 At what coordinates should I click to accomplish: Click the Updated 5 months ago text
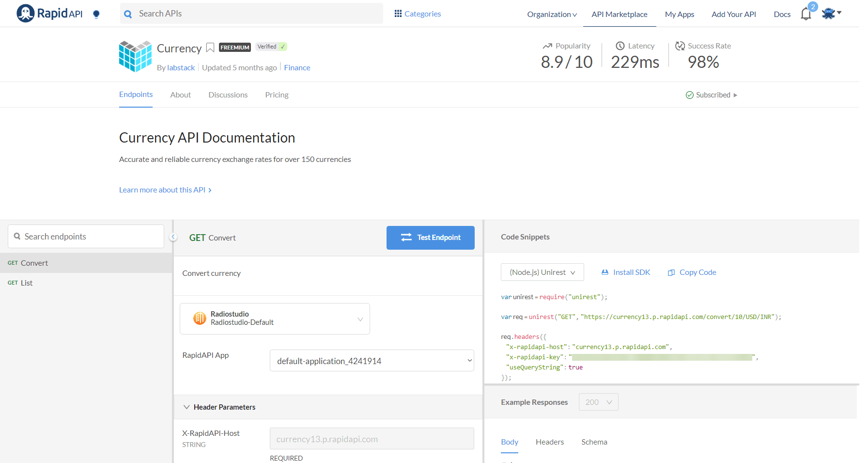pyautogui.click(x=239, y=68)
